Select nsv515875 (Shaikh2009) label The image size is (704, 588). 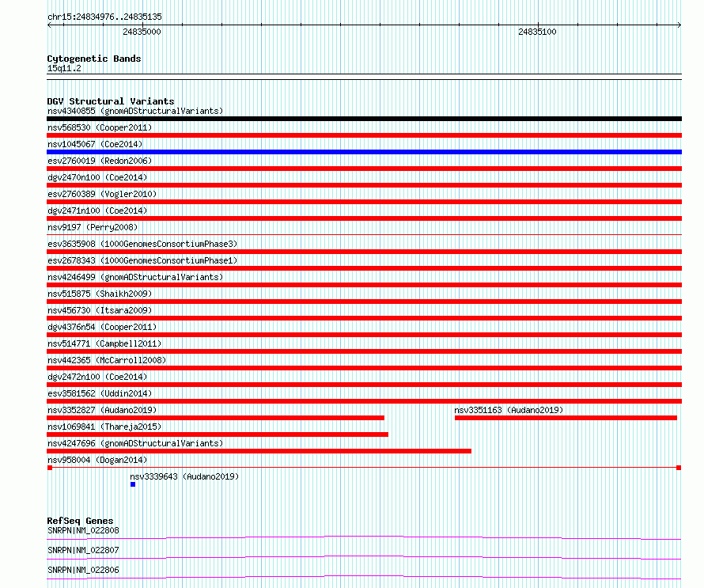click(100, 294)
